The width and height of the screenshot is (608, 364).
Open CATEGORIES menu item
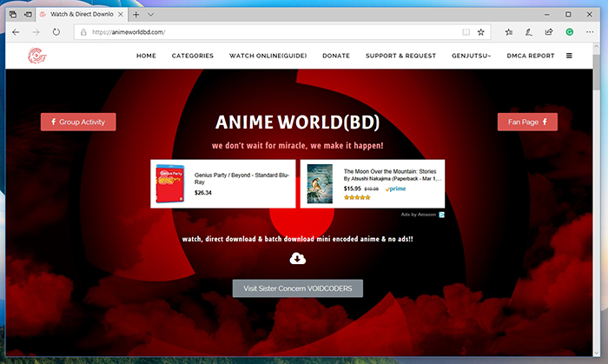[x=193, y=56]
